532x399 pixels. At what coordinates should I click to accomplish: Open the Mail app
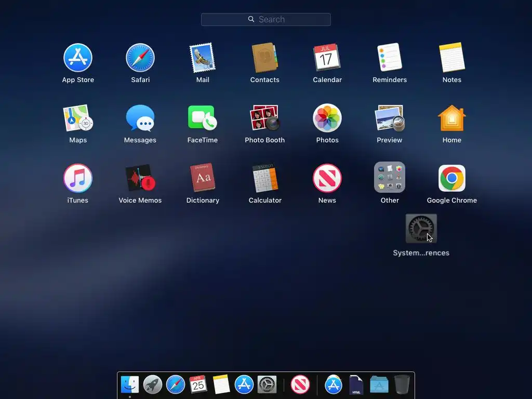pos(203,58)
